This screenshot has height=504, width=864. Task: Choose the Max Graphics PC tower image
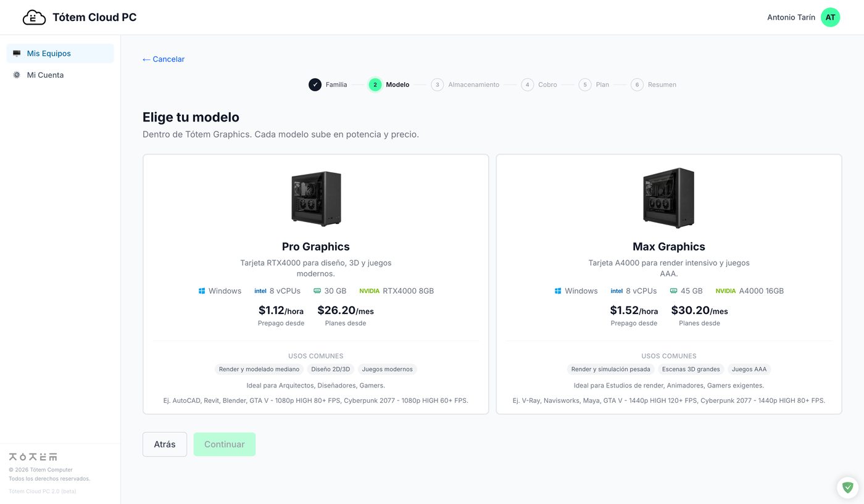point(669,198)
